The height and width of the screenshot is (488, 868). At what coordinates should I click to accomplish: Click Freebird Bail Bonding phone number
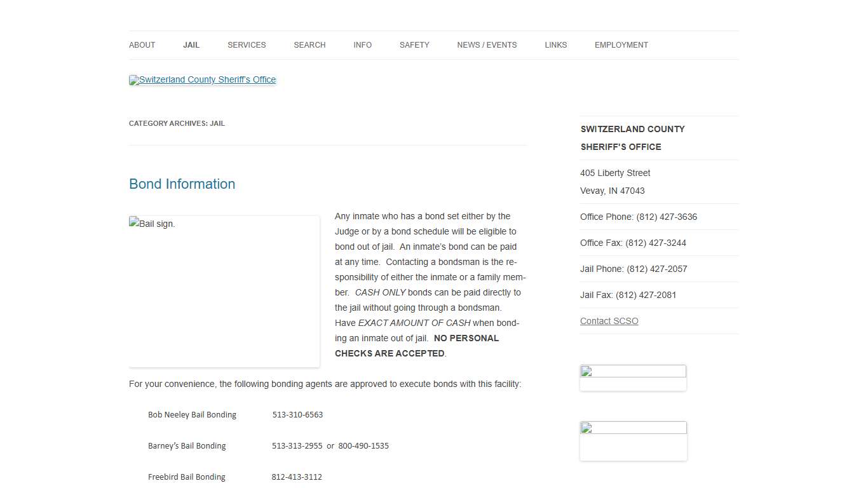coord(297,477)
